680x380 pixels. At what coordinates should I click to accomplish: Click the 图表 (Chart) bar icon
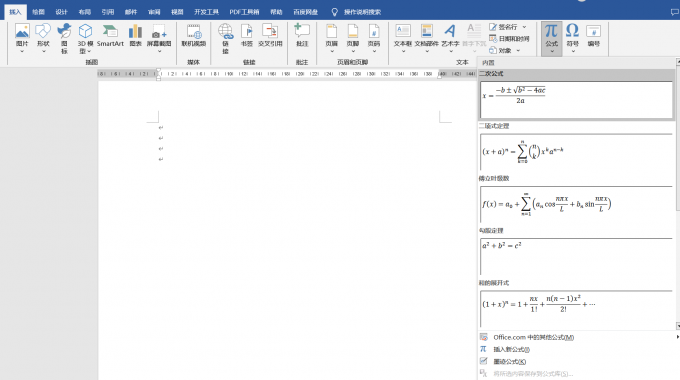(x=135, y=31)
